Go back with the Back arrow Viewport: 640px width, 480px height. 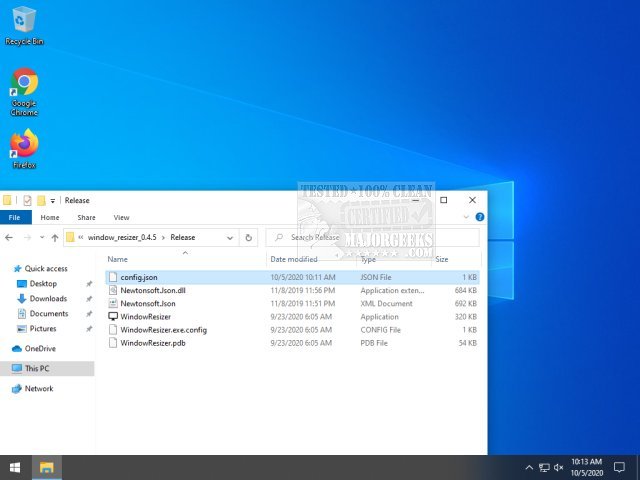coord(9,238)
